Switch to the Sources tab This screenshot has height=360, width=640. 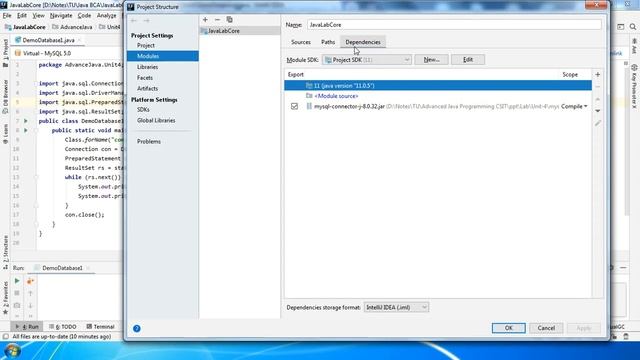(301, 42)
